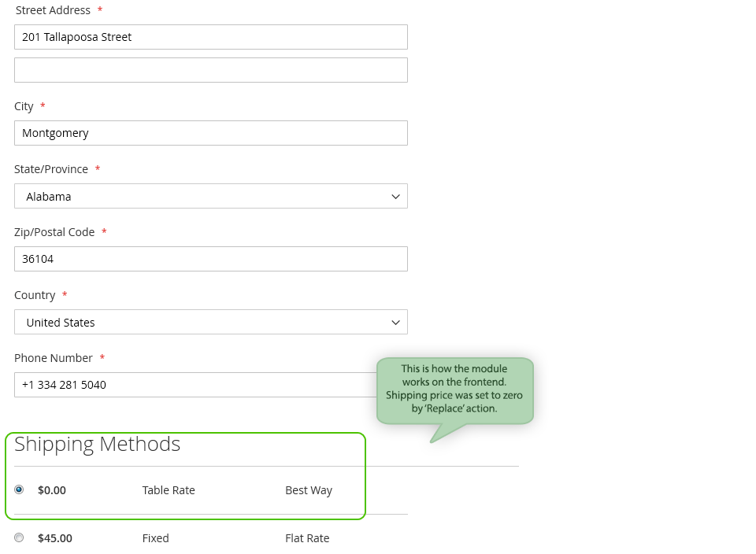Select the $0.00 Table Rate radio button
Screen dimensions: 756x554
click(19, 489)
